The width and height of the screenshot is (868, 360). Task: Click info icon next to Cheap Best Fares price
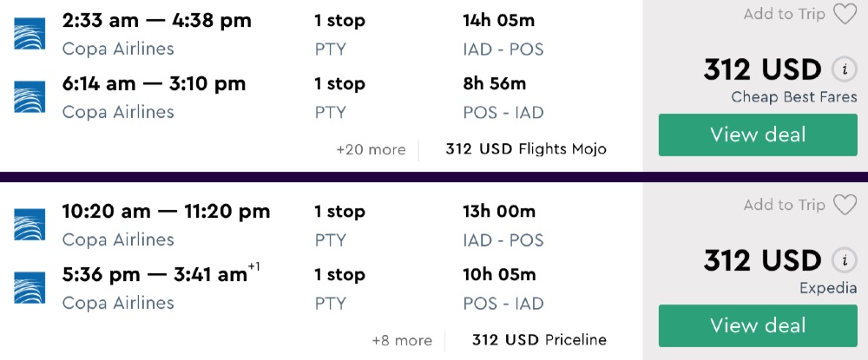point(843,69)
